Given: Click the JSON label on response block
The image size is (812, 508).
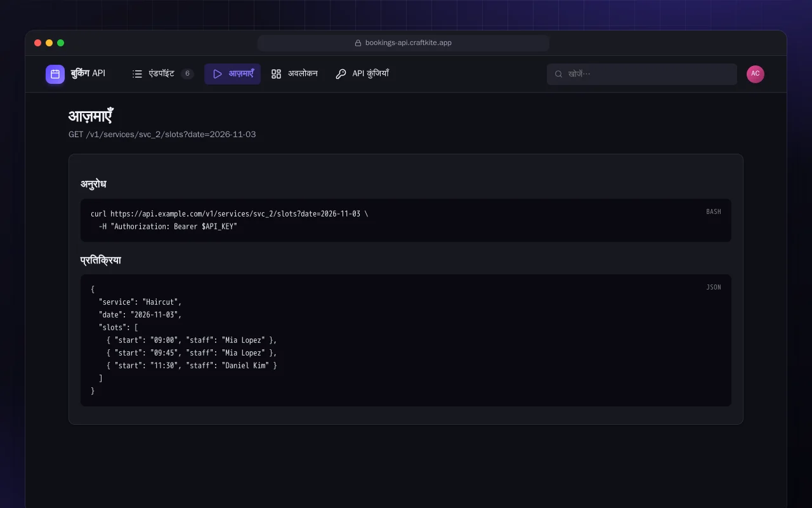Looking at the screenshot, I should tap(714, 288).
